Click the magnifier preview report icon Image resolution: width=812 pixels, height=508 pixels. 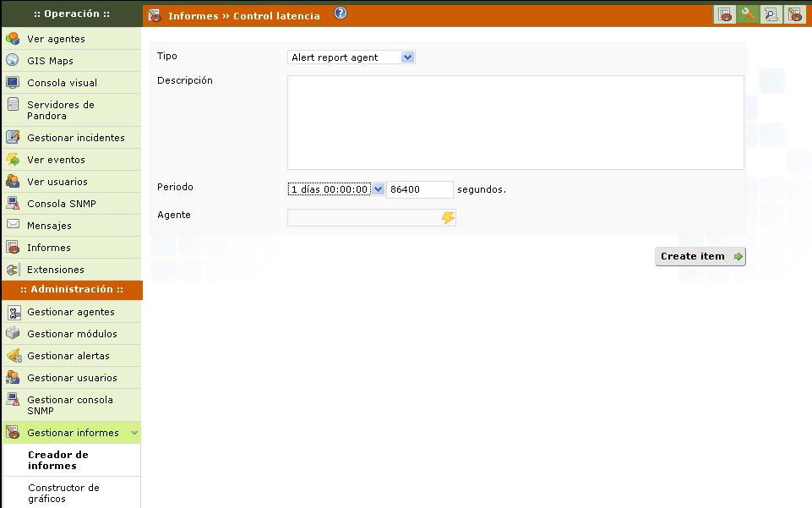tap(771, 14)
